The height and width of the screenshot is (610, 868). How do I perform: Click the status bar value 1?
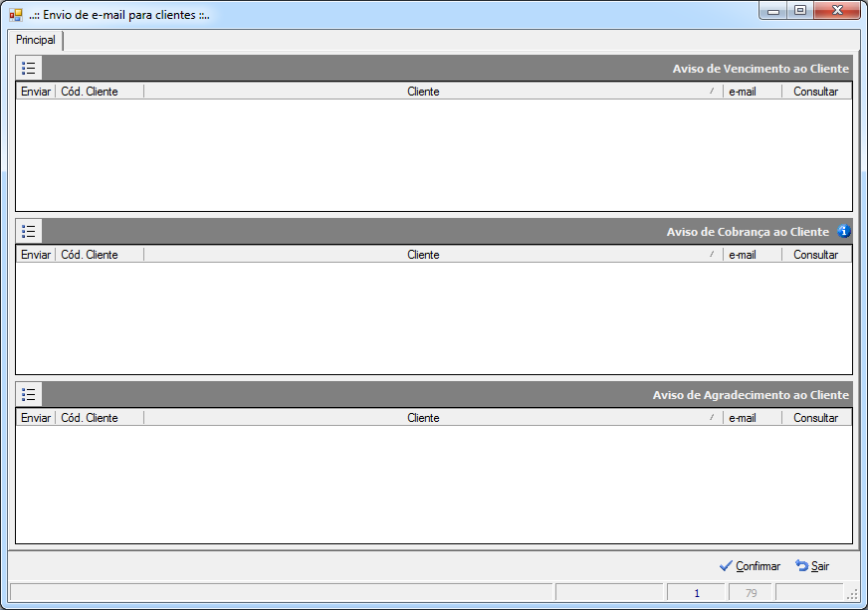click(x=697, y=593)
